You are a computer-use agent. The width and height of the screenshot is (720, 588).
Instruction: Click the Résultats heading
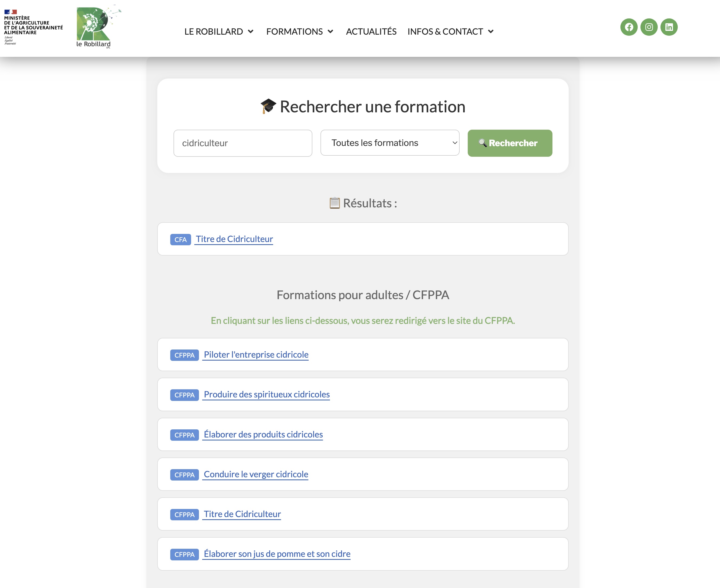(x=363, y=203)
